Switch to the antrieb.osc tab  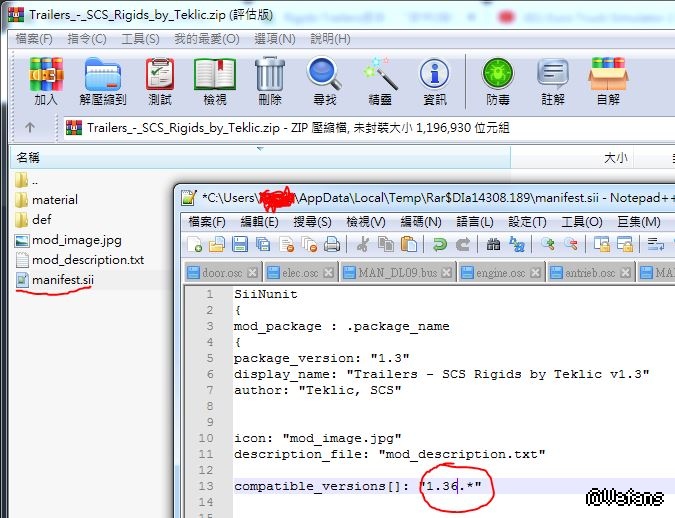[590, 273]
